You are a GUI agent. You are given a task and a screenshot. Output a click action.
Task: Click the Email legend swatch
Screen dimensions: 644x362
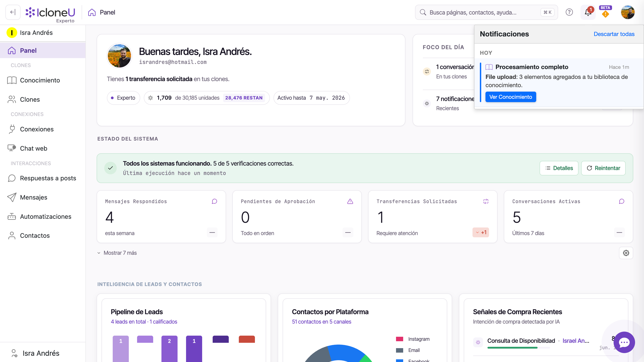pos(400,350)
